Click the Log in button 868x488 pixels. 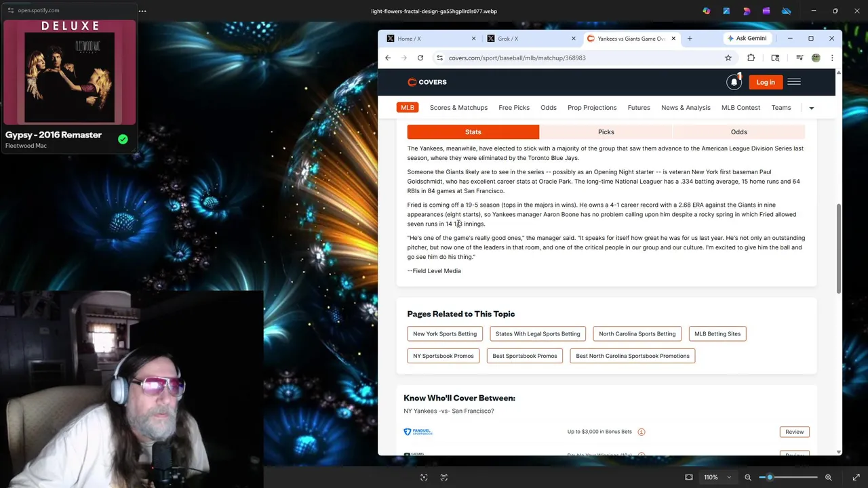click(766, 82)
